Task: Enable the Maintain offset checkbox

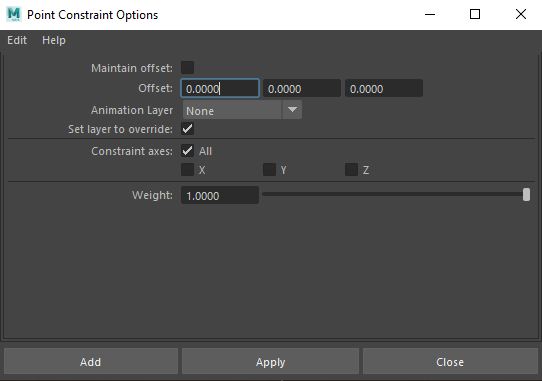Action: click(187, 68)
